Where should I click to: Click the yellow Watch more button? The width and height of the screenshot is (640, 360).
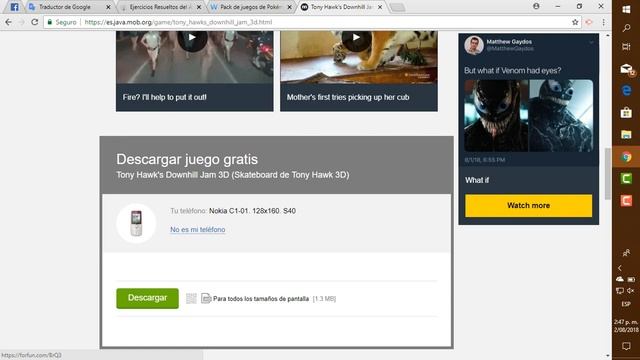tap(528, 205)
